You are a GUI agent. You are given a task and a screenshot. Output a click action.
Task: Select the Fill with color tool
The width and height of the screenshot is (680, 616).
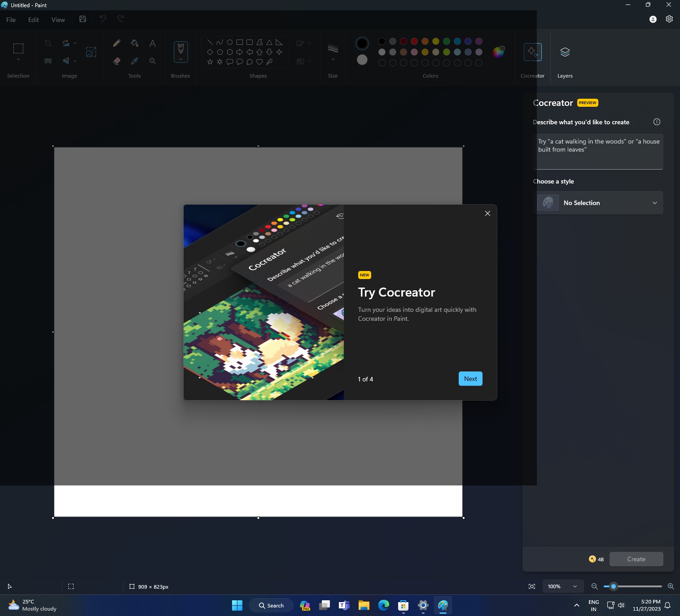[x=134, y=43]
